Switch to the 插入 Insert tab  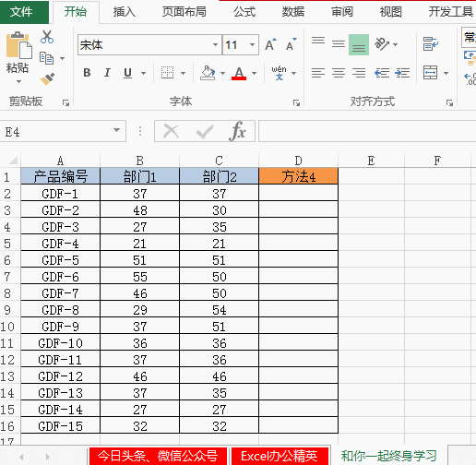pos(125,12)
